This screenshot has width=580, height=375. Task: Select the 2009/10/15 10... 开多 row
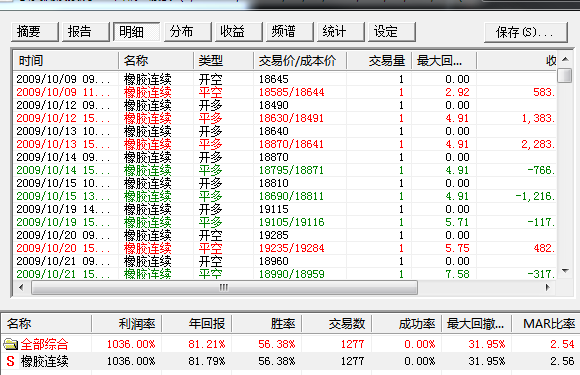coord(285,183)
